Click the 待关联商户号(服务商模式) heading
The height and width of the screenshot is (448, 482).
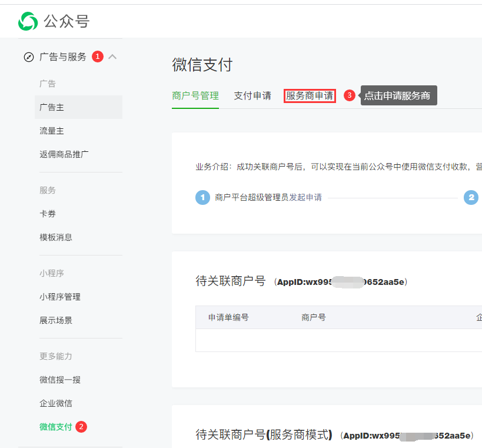264,434
